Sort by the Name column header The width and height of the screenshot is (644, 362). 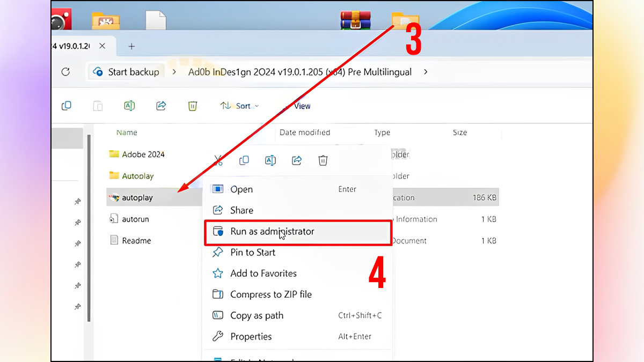(x=127, y=132)
